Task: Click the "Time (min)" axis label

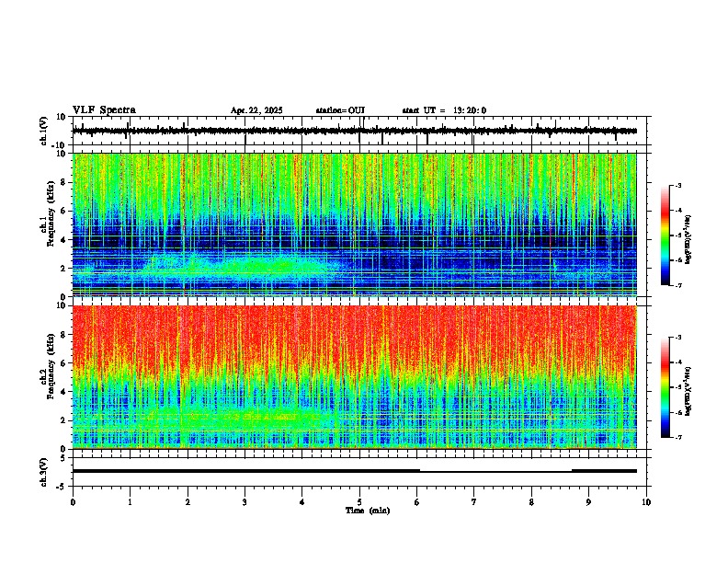Action: coord(368,511)
